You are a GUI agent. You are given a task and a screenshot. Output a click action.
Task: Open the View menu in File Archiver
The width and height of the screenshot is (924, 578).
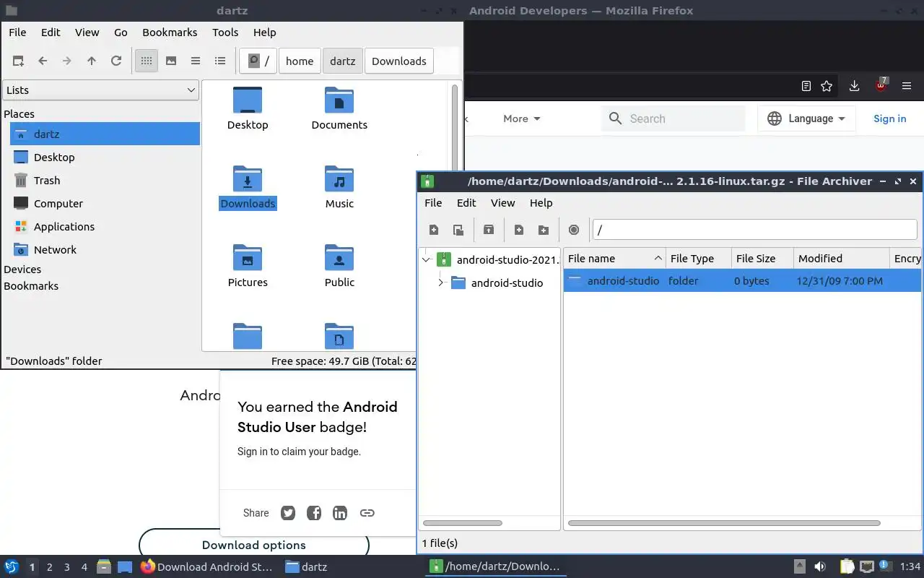(502, 203)
